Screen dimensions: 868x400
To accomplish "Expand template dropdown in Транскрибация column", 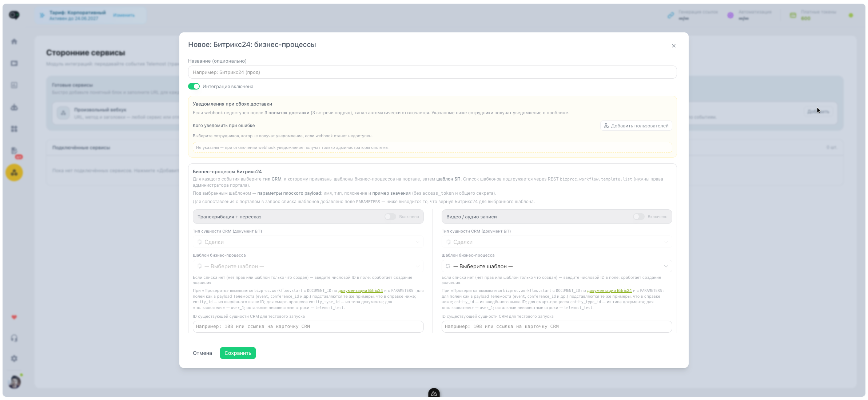I will [x=308, y=266].
